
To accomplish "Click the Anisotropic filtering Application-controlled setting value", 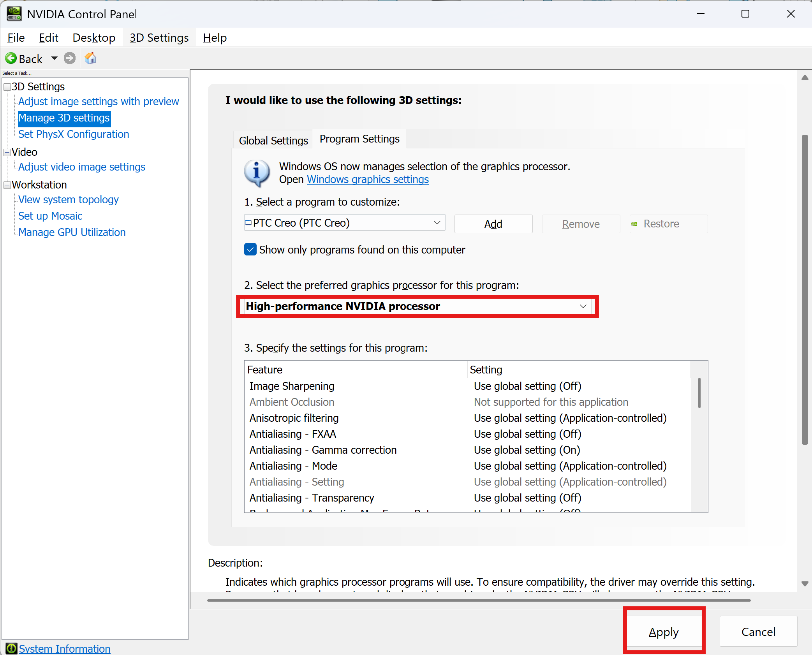I will coord(570,418).
